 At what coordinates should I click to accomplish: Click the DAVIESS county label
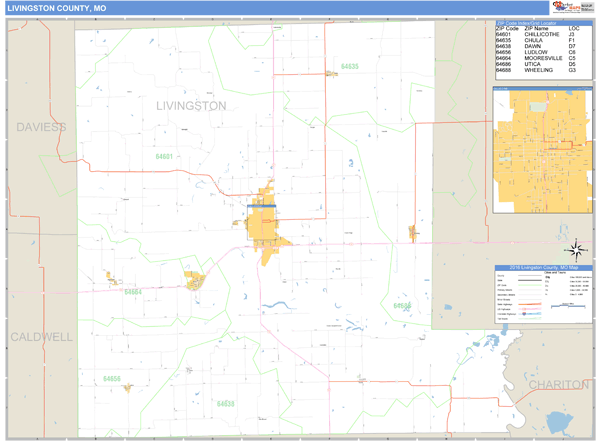41,127
